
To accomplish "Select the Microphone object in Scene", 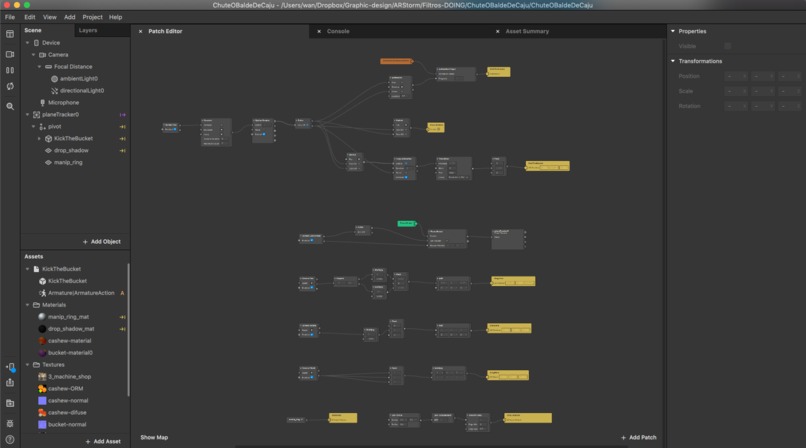I will (x=63, y=103).
